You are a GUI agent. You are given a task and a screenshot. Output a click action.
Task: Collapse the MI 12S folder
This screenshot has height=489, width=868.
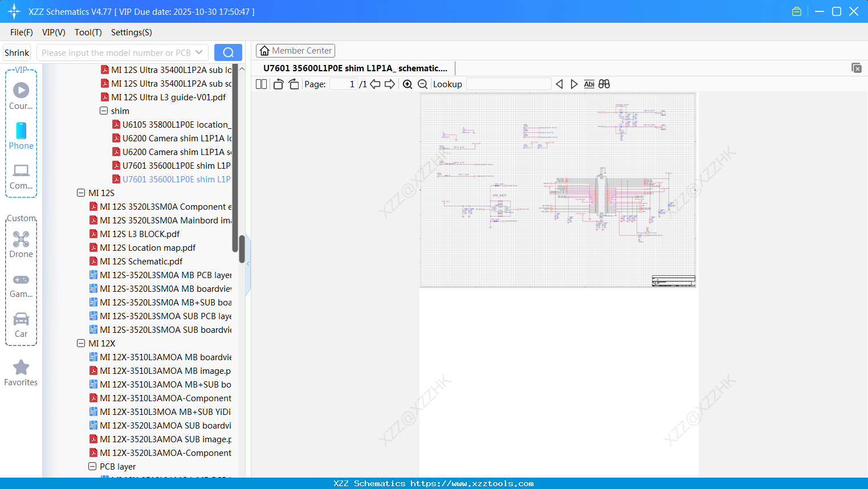(80, 193)
